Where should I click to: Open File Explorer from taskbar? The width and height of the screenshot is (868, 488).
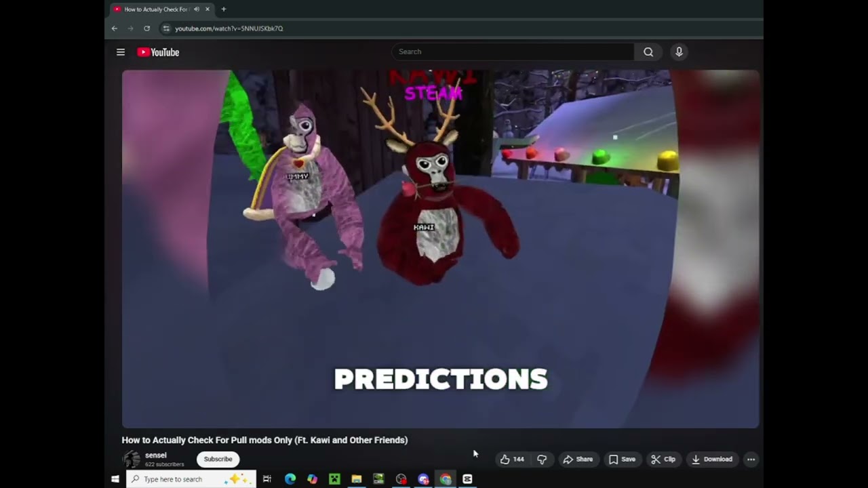tap(357, 479)
